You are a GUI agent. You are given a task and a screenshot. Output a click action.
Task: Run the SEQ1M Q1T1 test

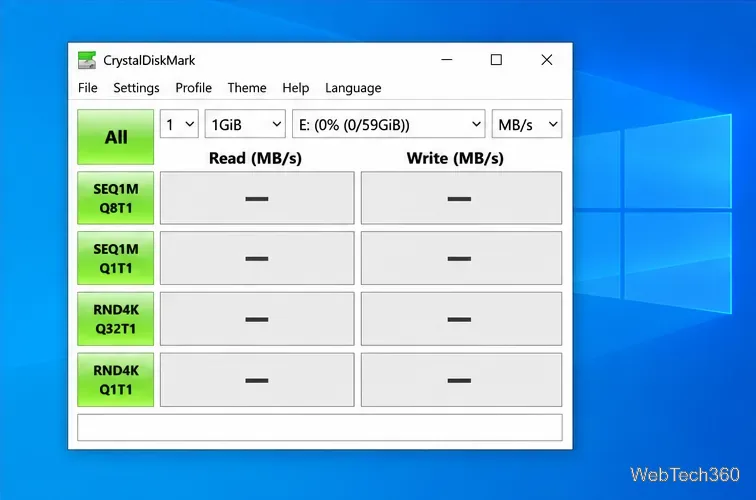click(x=116, y=258)
